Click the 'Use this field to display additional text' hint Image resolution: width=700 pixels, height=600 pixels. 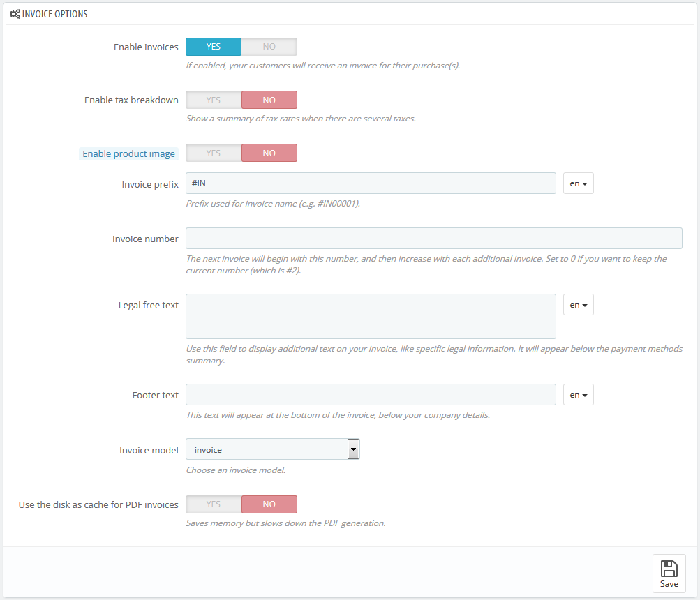click(434, 355)
